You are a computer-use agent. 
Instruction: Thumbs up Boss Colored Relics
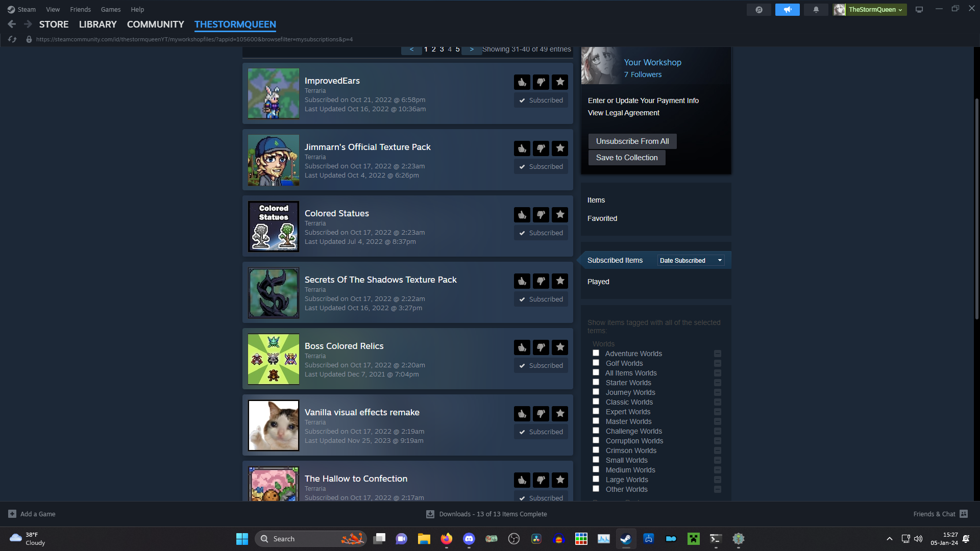tap(522, 347)
